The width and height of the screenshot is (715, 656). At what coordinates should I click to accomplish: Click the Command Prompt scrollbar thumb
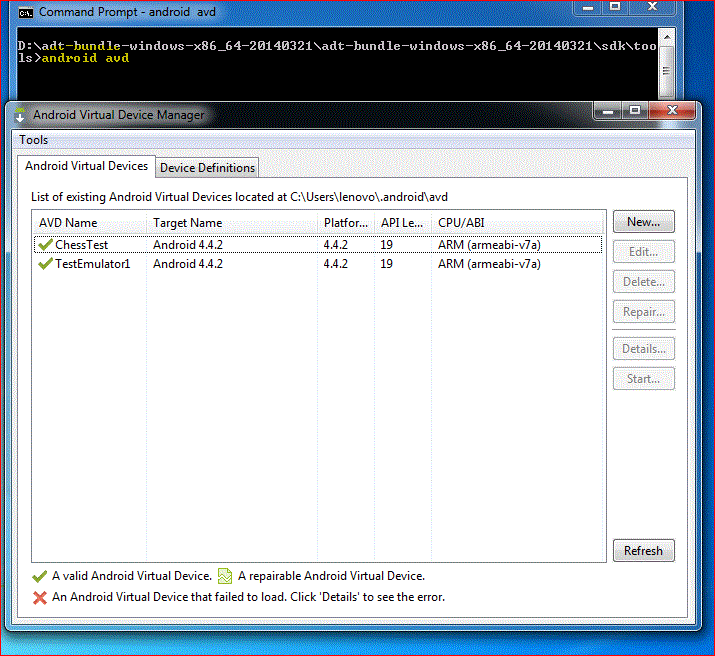coord(667,71)
